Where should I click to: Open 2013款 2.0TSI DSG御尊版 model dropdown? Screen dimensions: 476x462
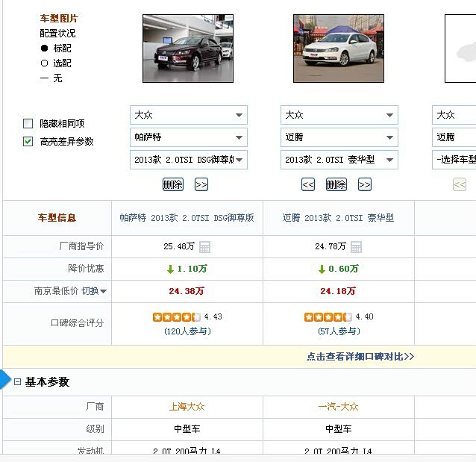pyautogui.click(x=189, y=160)
